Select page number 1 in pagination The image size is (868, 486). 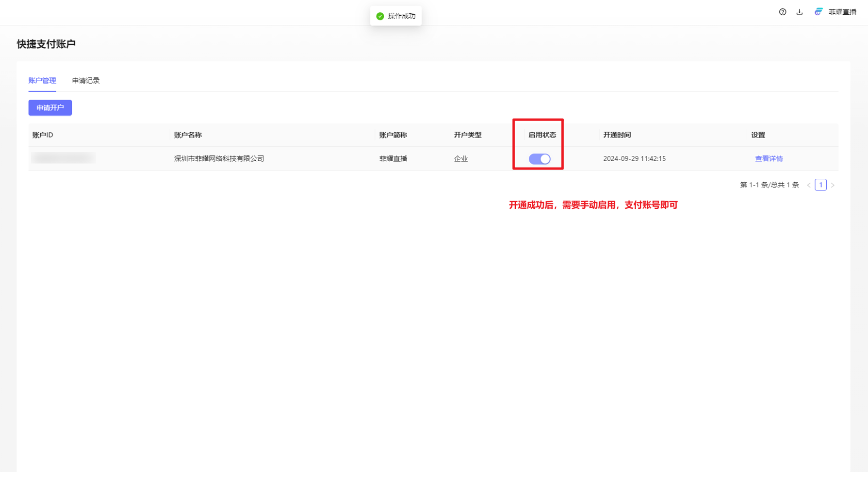820,185
